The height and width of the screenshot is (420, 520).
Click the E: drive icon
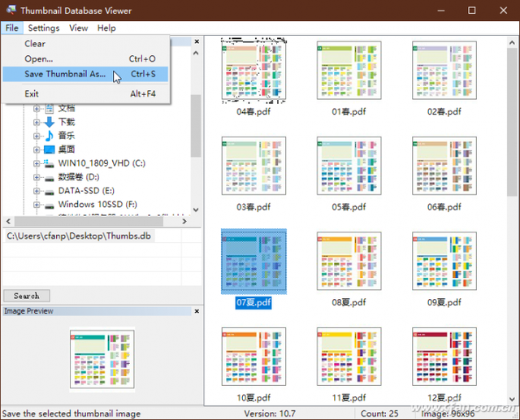[50, 192]
